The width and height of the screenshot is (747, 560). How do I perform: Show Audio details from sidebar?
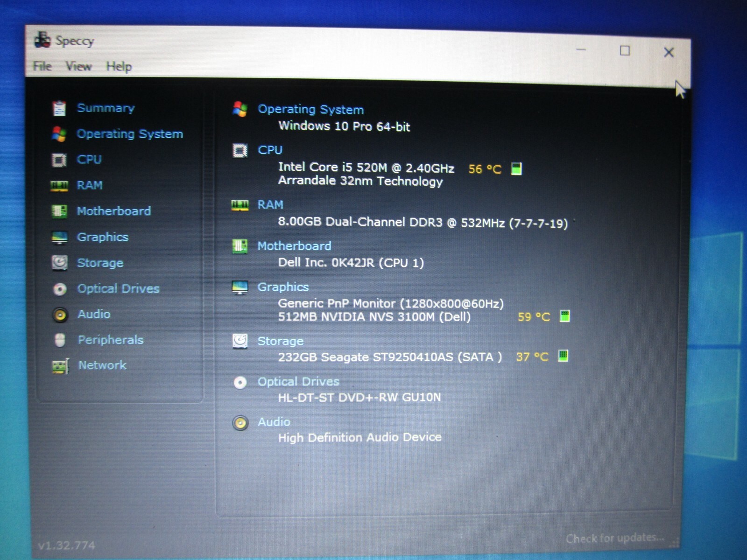pos(94,314)
